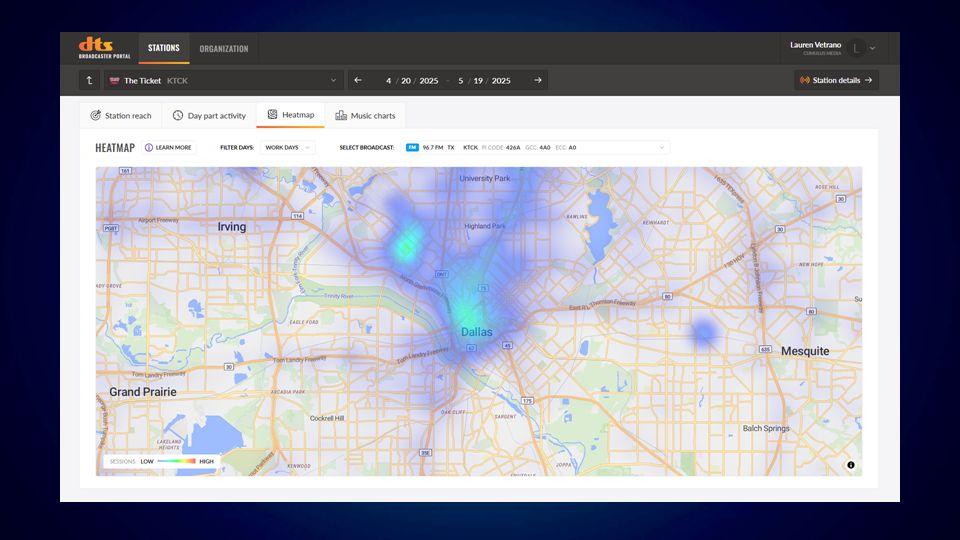Screen dimensions: 960x540
Task: Open Station details button
Action: pos(836,80)
